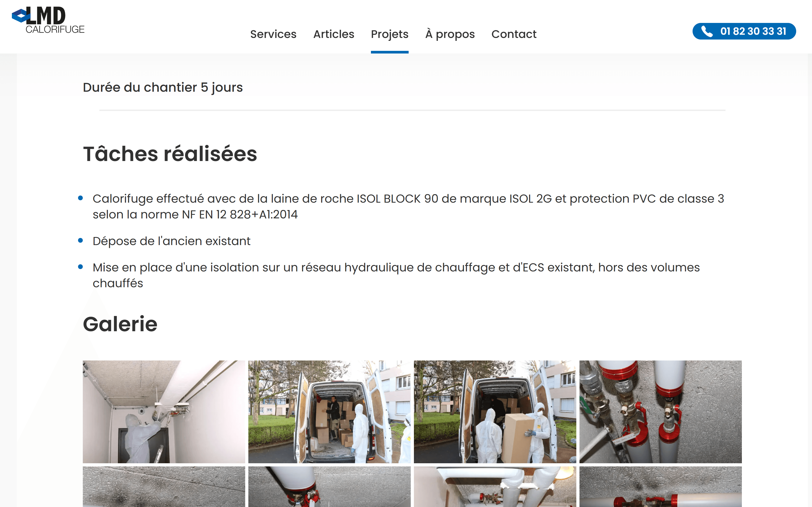812x507 pixels.
Task: Go to the Articles page
Action: [334, 34]
